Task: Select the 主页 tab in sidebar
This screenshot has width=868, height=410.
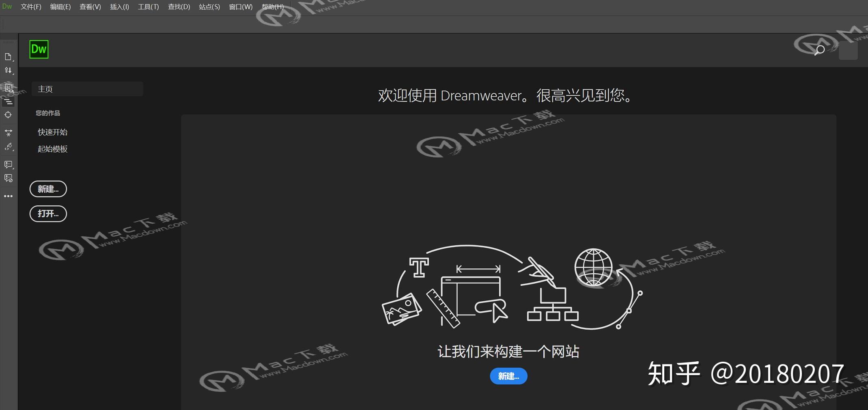Action: coord(87,89)
